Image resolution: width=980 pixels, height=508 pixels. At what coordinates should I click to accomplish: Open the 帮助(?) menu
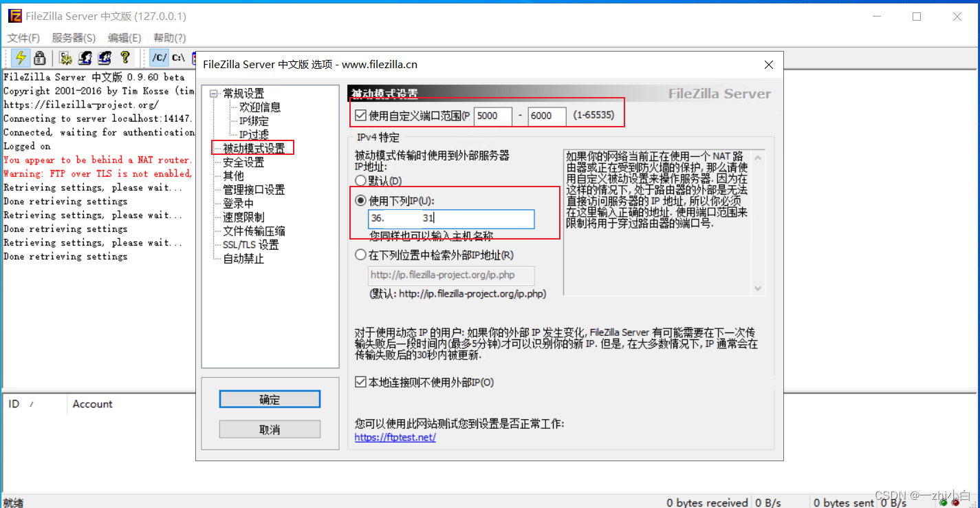coord(170,38)
